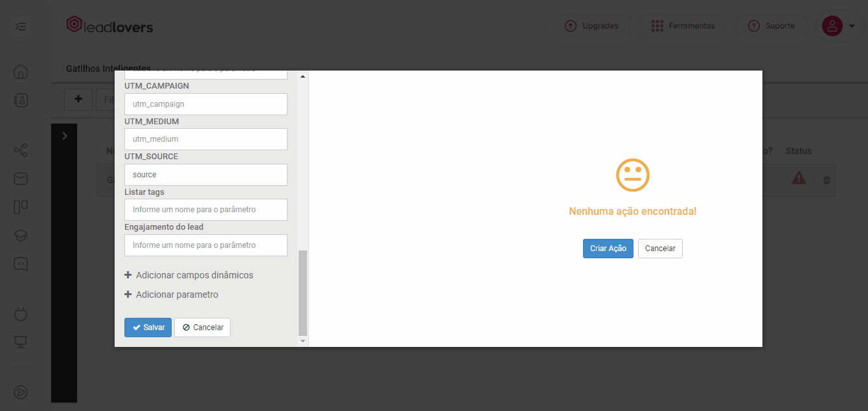Expand the black side panel chevron
The width and height of the screenshot is (868, 411).
tap(64, 136)
